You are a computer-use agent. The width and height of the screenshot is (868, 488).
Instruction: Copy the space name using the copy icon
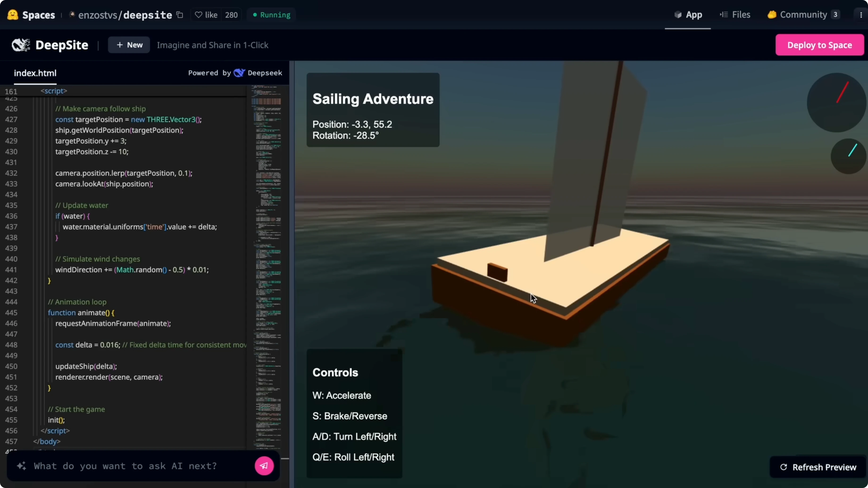pos(179,15)
